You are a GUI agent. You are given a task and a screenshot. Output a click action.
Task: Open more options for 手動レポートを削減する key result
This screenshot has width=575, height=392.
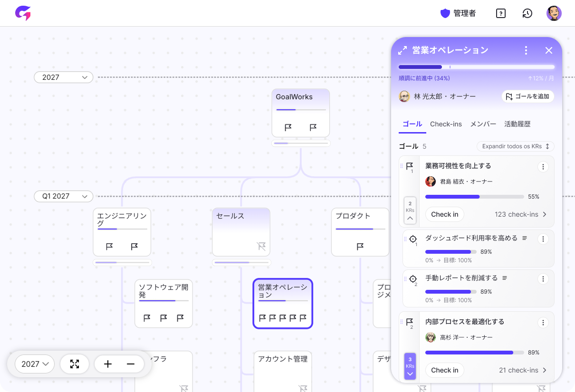coord(543,279)
